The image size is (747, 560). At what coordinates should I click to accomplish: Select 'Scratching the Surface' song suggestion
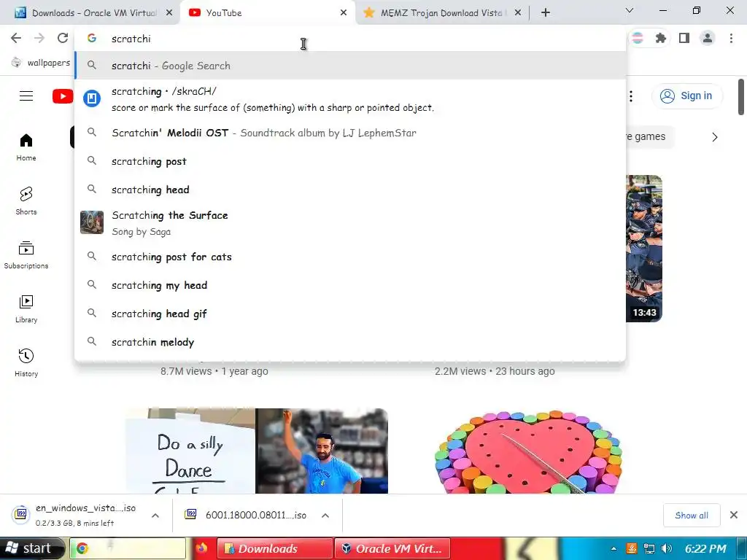[350, 223]
